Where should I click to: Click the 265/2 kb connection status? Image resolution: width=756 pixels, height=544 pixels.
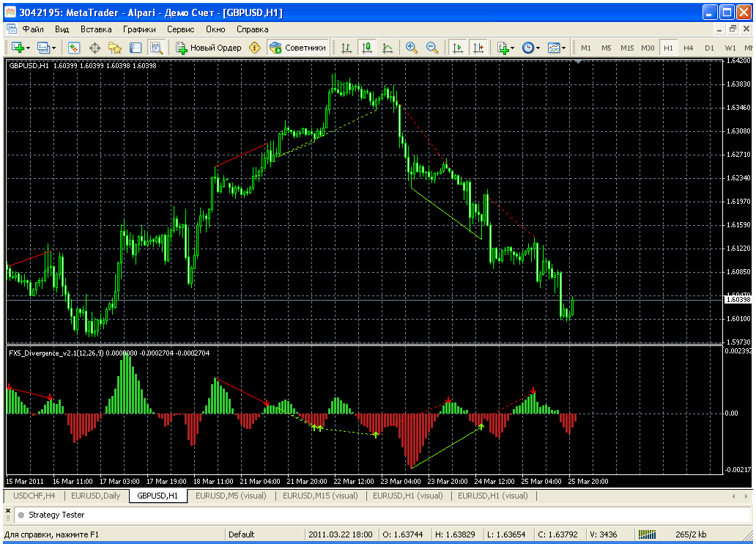tap(691, 534)
